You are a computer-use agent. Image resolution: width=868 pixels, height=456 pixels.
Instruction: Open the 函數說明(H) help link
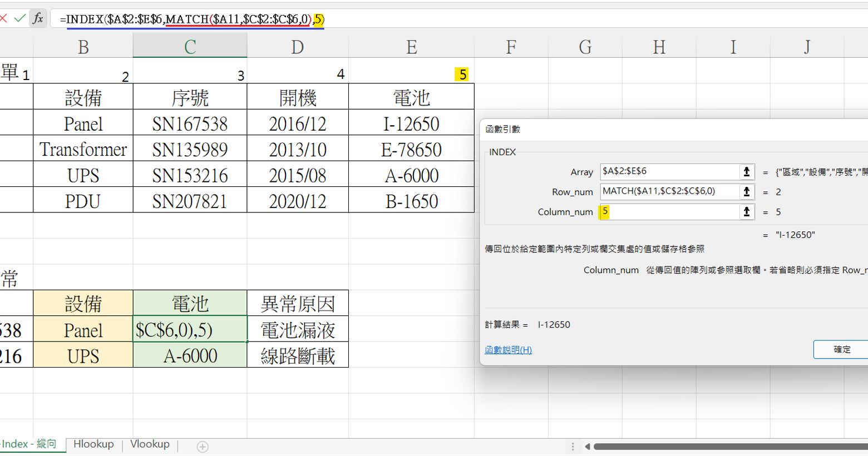508,350
